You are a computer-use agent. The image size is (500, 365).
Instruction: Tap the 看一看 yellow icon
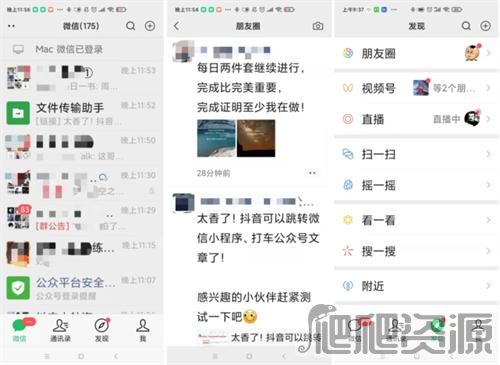pos(348,220)
